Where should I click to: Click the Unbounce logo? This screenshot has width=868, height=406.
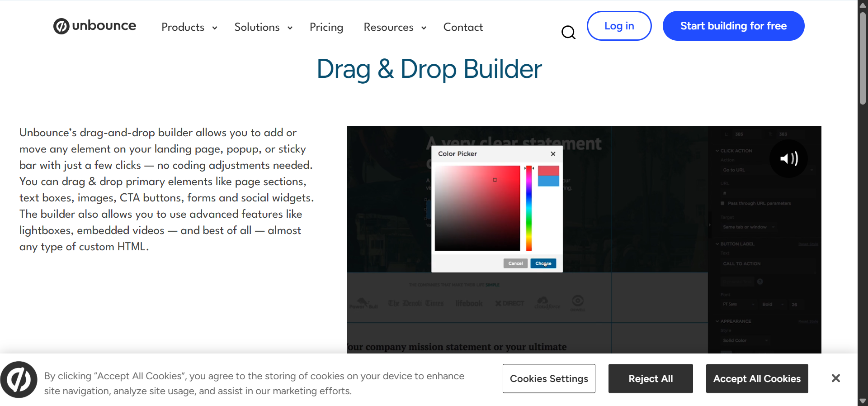[94, 26]
